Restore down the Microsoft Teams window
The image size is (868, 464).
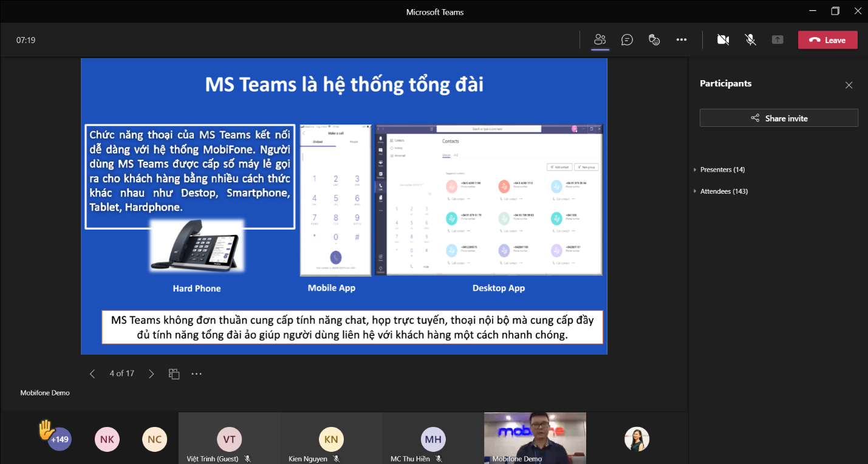click(835, 11)
